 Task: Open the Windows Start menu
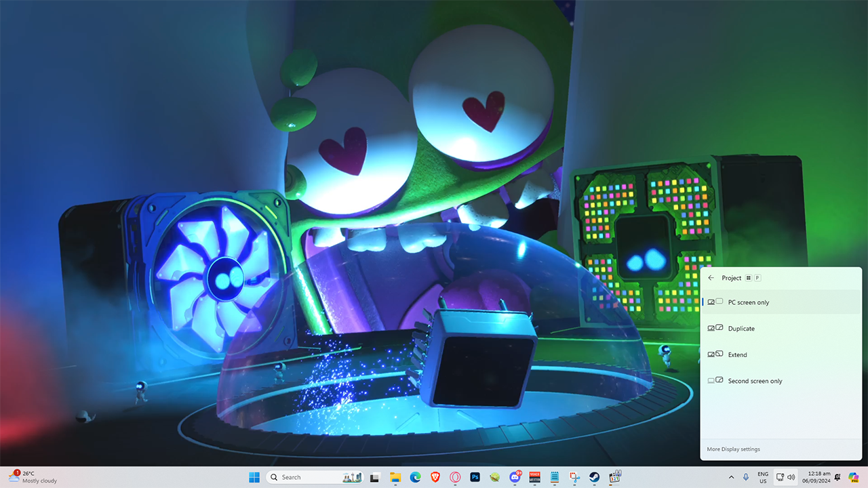(254, 477)
